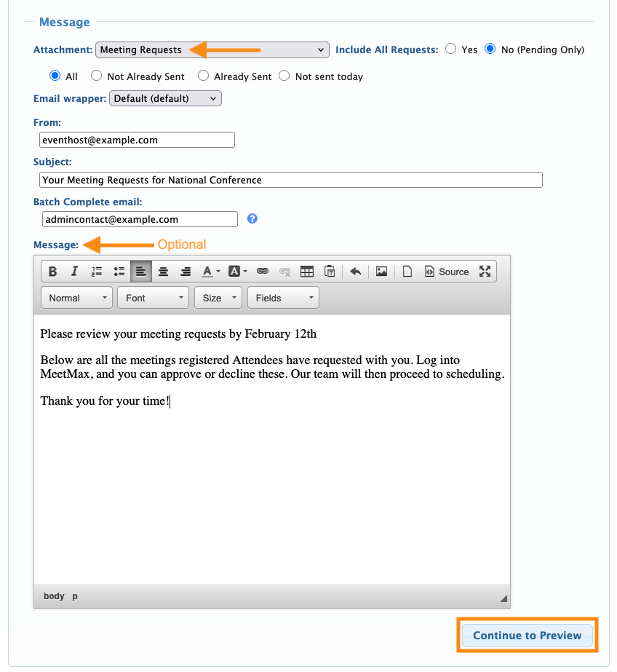
Task: Click the p element path tag
Action: pos(75,596)
